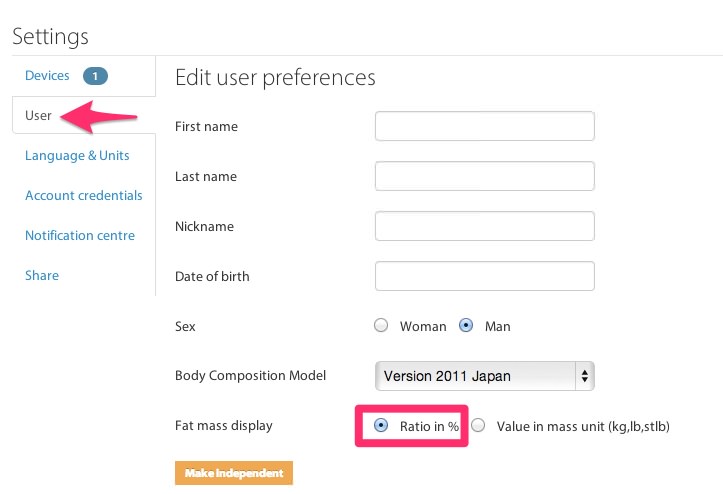This screenshot has height=494, width=723.
Task: Click the Woman label text
Action: (x=423, y=327)
